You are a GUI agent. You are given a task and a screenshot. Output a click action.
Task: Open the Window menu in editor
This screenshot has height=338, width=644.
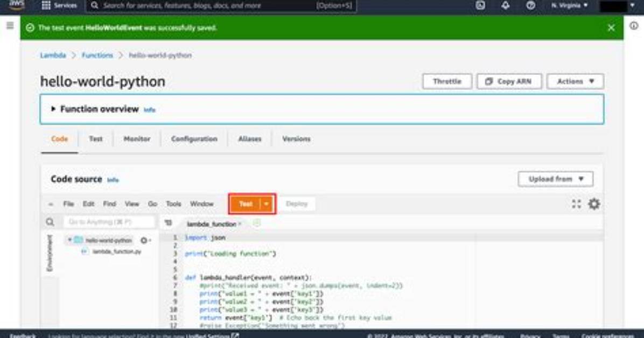coord(202,203)
